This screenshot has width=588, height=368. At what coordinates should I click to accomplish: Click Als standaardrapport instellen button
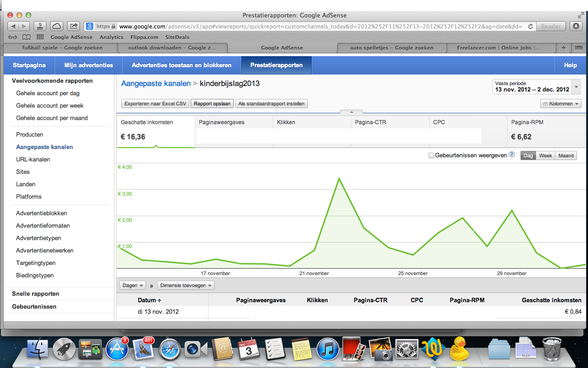[271, 104]
